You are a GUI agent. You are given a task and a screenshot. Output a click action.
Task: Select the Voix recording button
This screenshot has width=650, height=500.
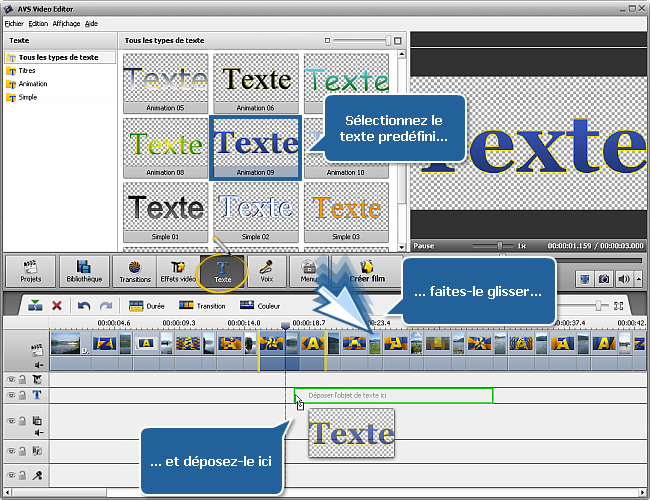pos(267,271)
